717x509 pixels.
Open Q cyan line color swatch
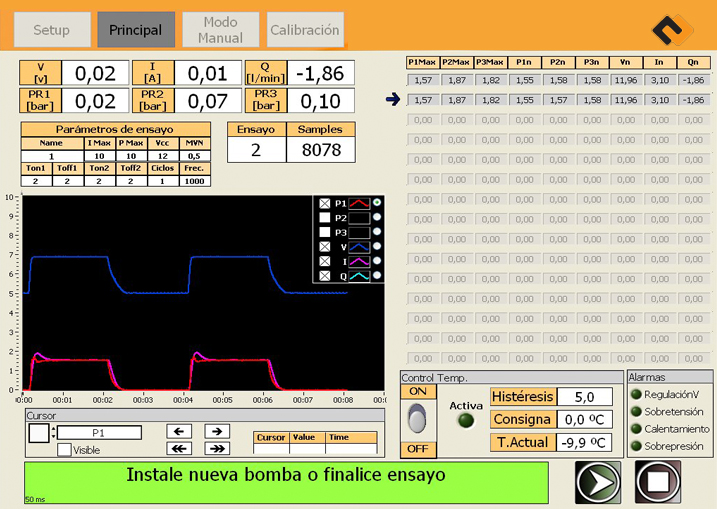(x=359, y=276)
